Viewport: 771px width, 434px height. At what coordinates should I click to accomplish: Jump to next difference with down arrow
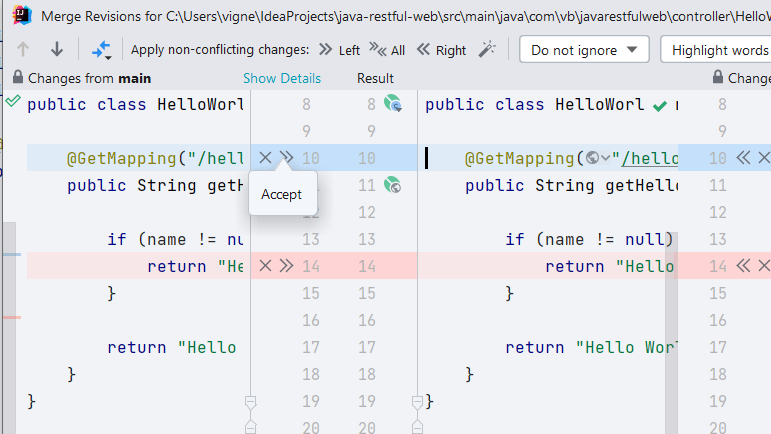(x=57, y=50)
